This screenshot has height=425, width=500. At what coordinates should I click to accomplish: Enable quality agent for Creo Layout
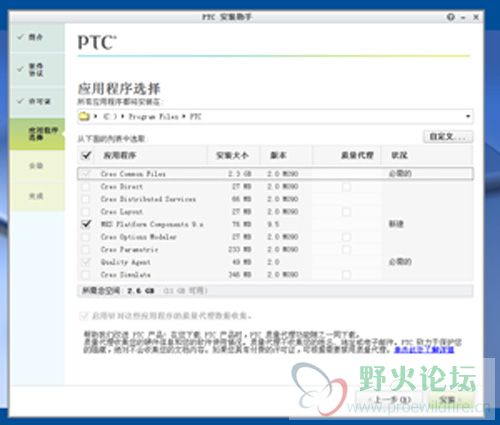click(x=346, y=212)
